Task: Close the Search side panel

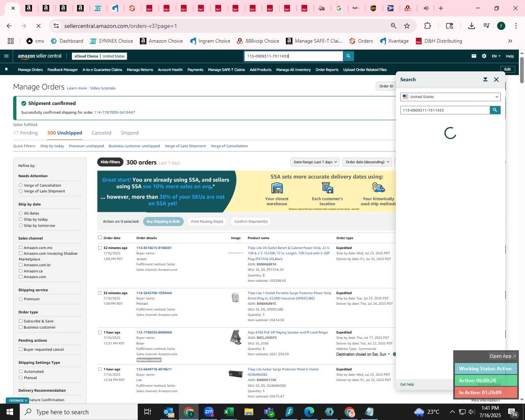Action: (496, 80)
